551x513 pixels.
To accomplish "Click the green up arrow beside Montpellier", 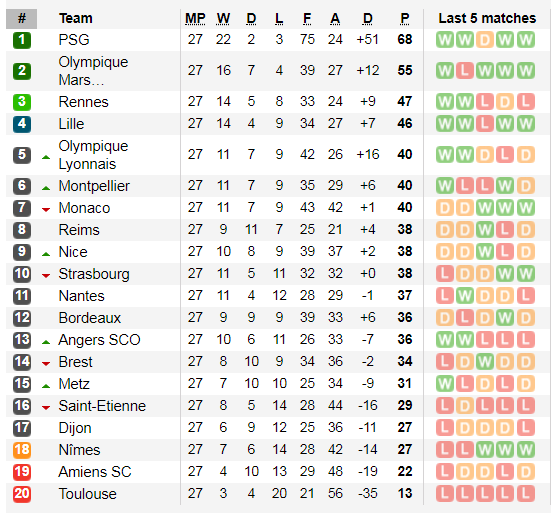I will pos(46,188).
